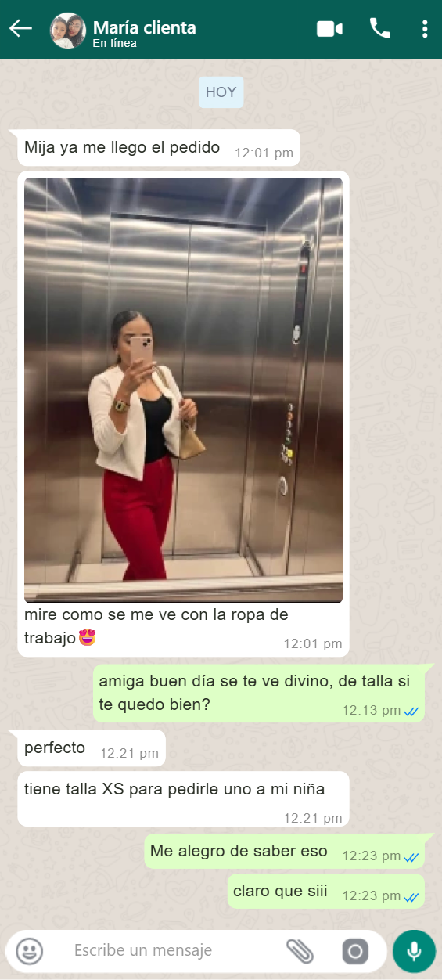Viewport: 442px width, 980px height.
Task: Select the 'claro que siii' message
Action: pos(326,892)
